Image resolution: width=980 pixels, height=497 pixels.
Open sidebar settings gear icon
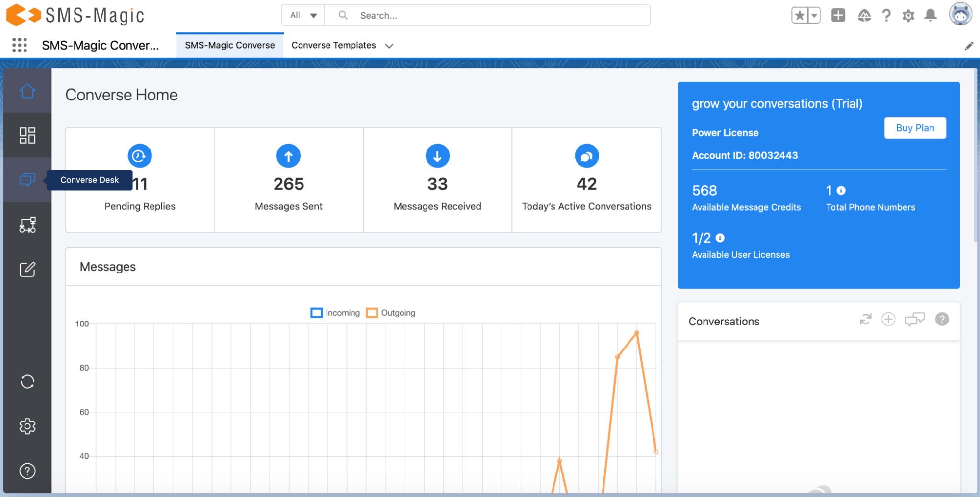[x=27, y=426]
